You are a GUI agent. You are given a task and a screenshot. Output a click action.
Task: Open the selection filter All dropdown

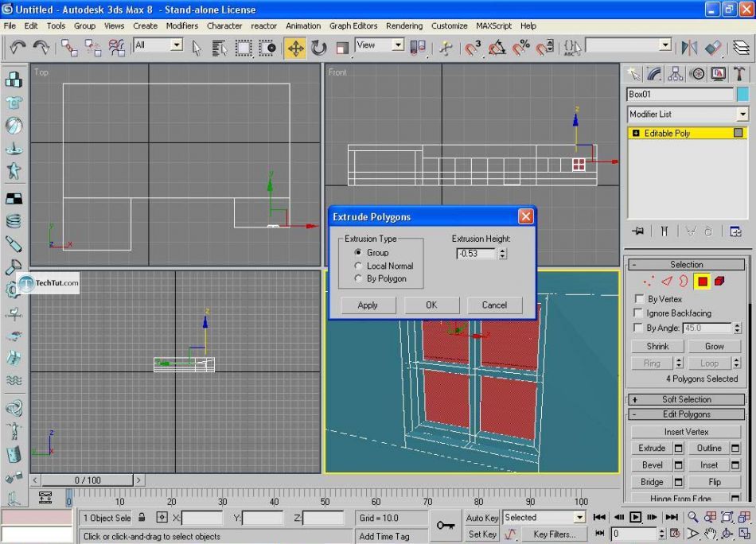coord(177,45)
